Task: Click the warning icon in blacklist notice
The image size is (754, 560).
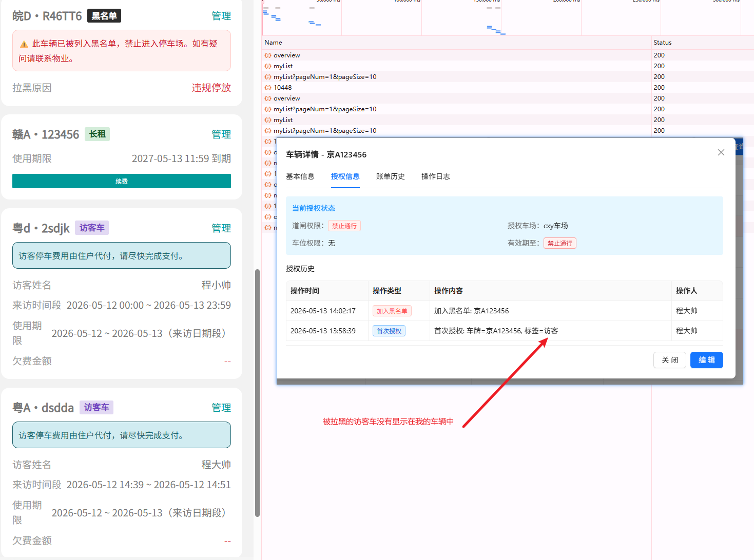Action: 24,44
